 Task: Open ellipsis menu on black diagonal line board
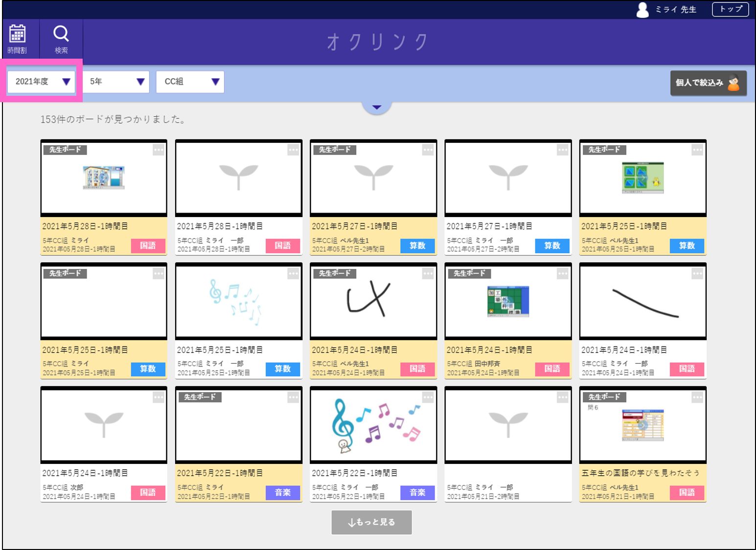697,274
